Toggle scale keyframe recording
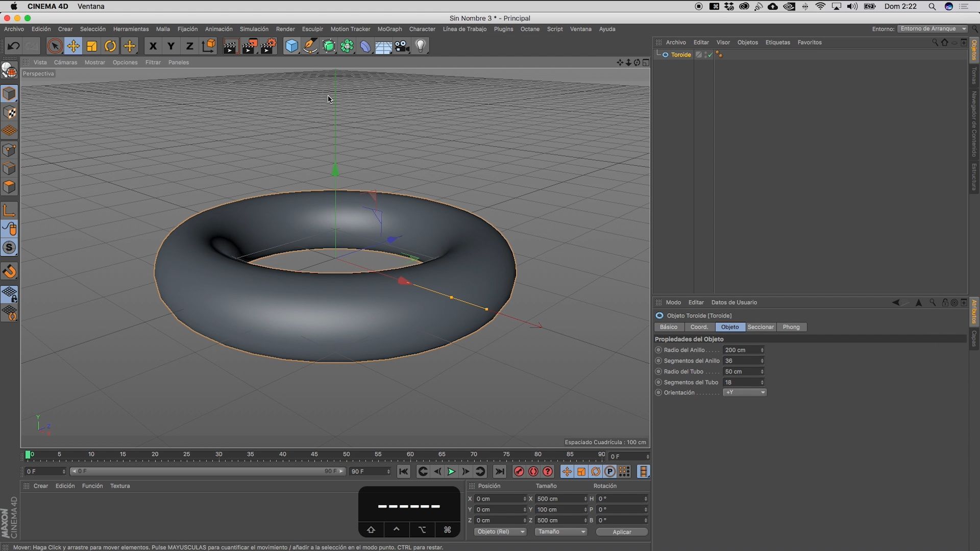The image size is (980, 551). (581, 471)
